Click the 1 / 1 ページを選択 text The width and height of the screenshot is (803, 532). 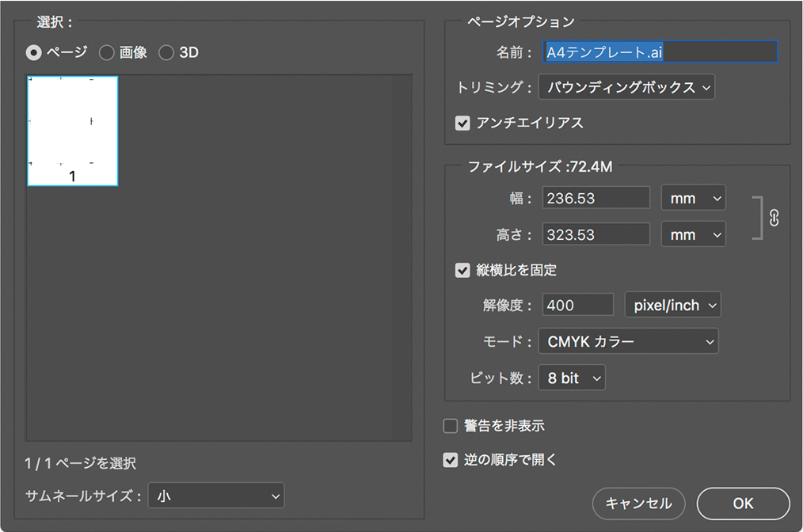click(81, 463)
